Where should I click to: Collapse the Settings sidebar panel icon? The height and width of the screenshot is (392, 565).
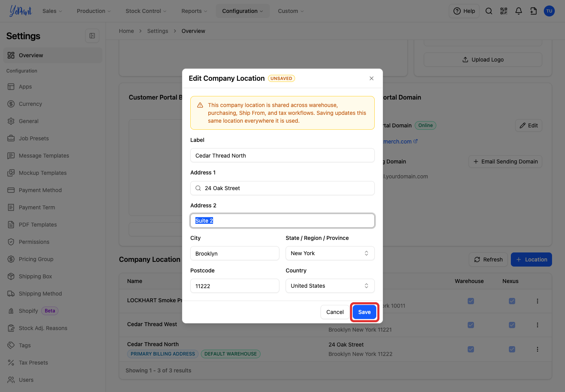click(x=92, y=36)
